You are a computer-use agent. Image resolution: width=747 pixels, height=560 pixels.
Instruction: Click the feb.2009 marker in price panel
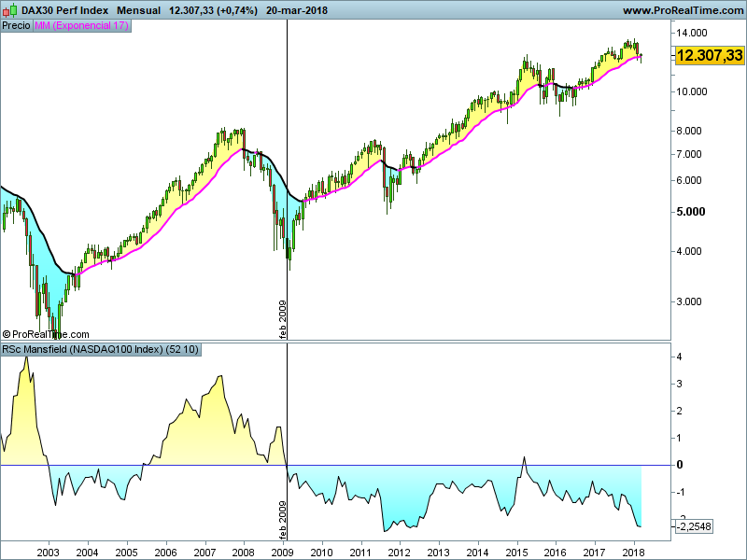point(283,317)
